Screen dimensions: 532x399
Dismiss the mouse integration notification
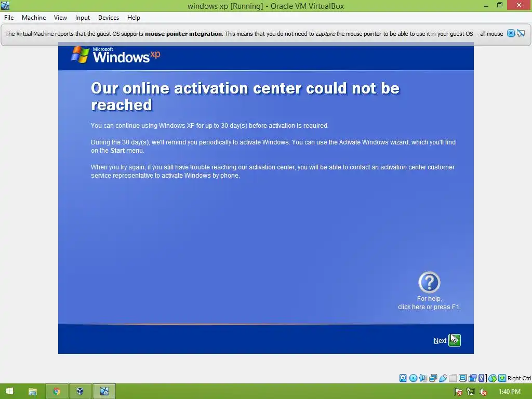(511, 33)
